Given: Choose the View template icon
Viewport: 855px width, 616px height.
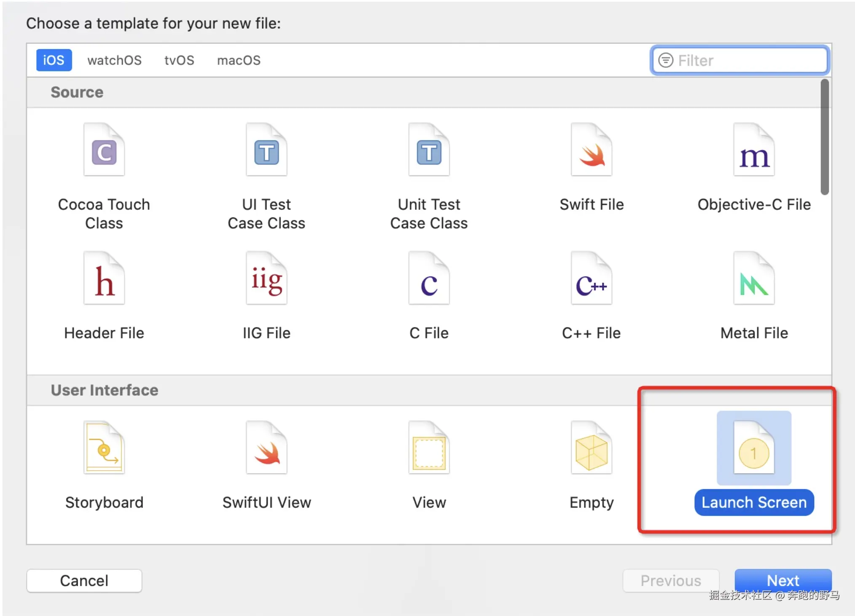Looking at the screenshot, I should pos(429,447).
